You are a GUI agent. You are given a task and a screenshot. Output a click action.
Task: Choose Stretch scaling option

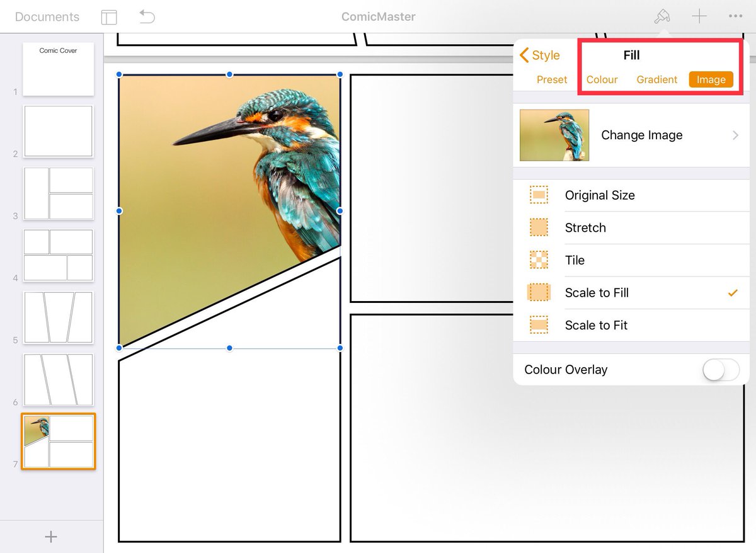(x=631, y=227)
